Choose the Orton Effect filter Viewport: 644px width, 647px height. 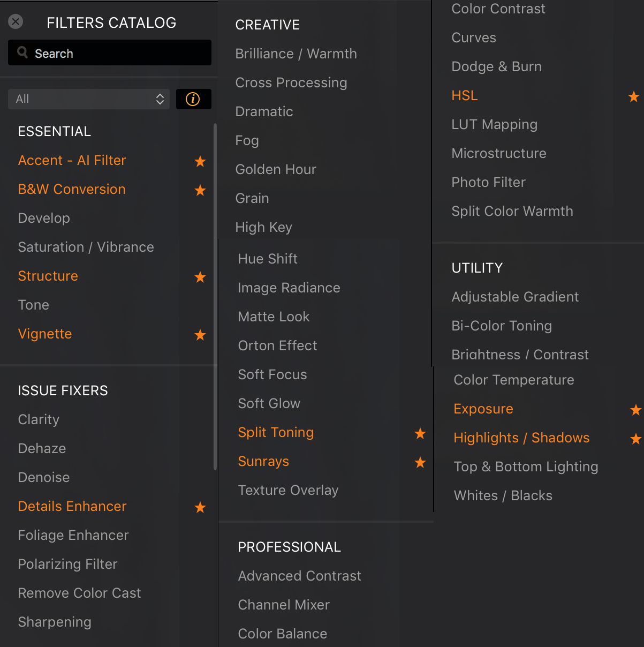277,346
